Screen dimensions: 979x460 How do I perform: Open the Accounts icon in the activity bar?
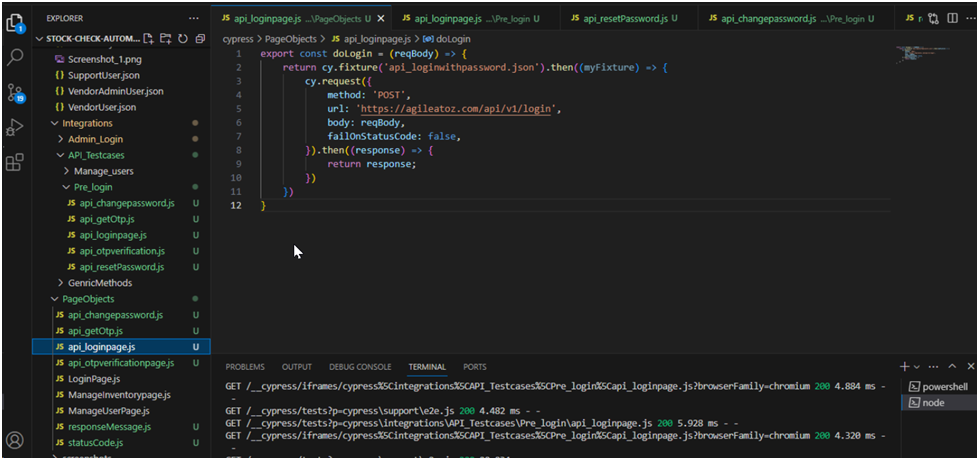pyautogui.click(x=14, y=440)
